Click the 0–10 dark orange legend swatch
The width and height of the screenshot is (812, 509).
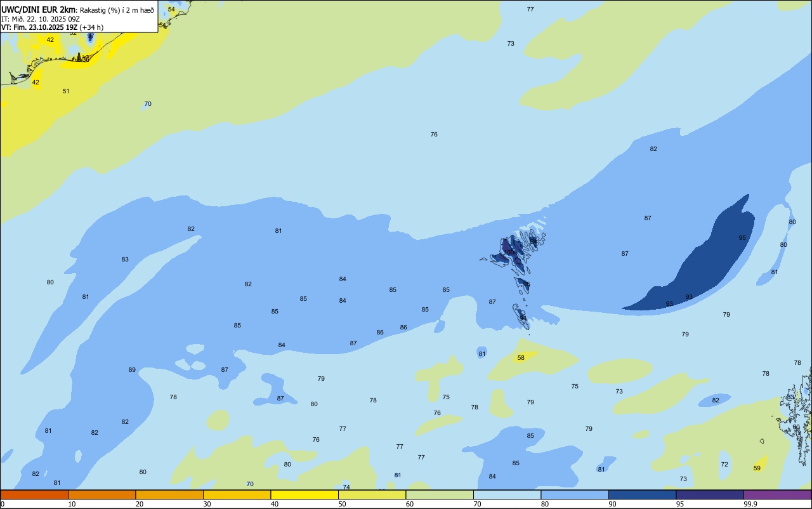pos(34,494)
